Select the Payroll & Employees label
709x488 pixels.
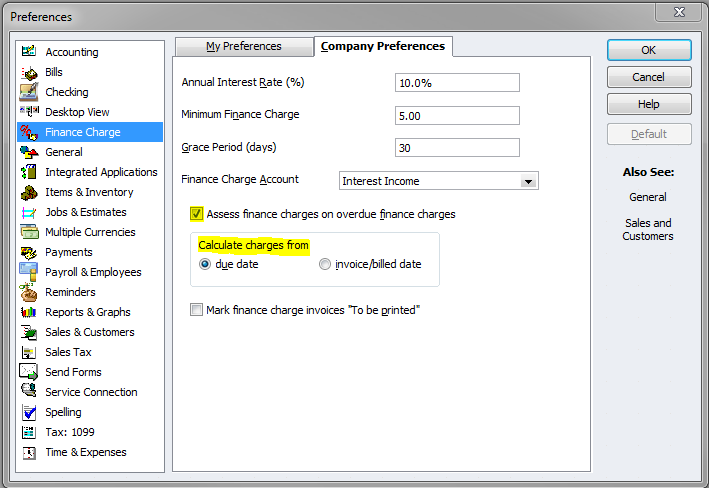tap(93, 272)
